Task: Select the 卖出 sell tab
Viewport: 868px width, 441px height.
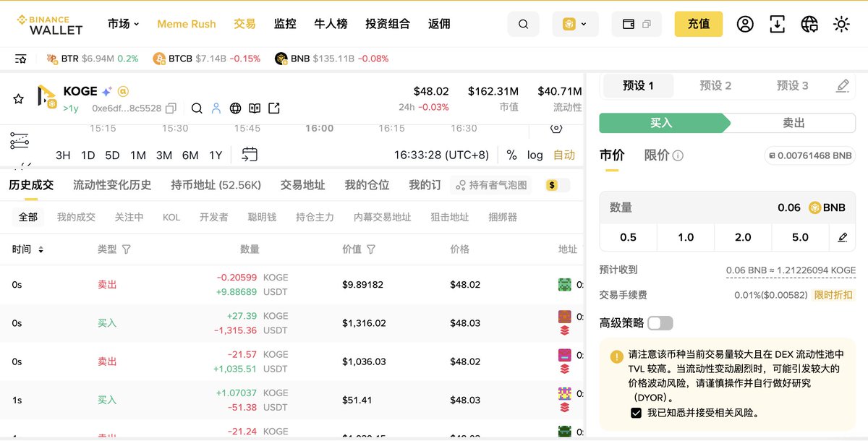Action: 793,123
